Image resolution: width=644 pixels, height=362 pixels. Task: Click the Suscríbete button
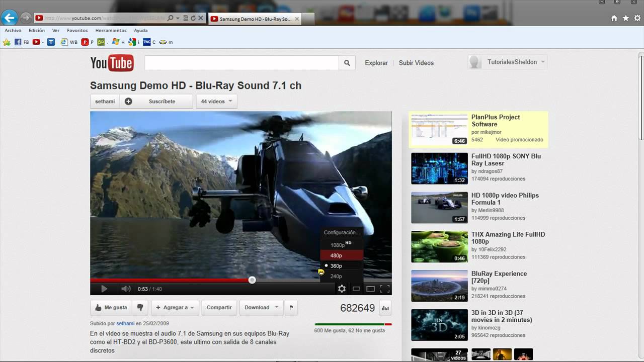(156, 101)
